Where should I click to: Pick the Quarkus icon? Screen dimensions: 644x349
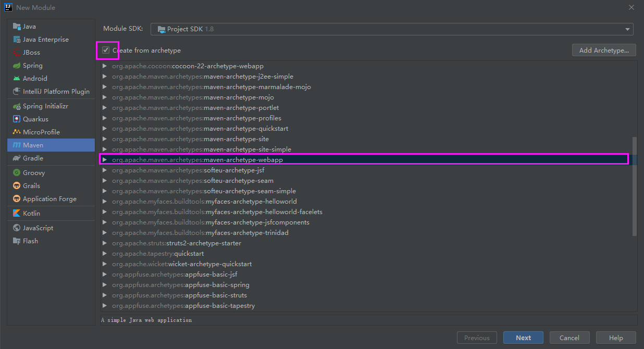17,119
